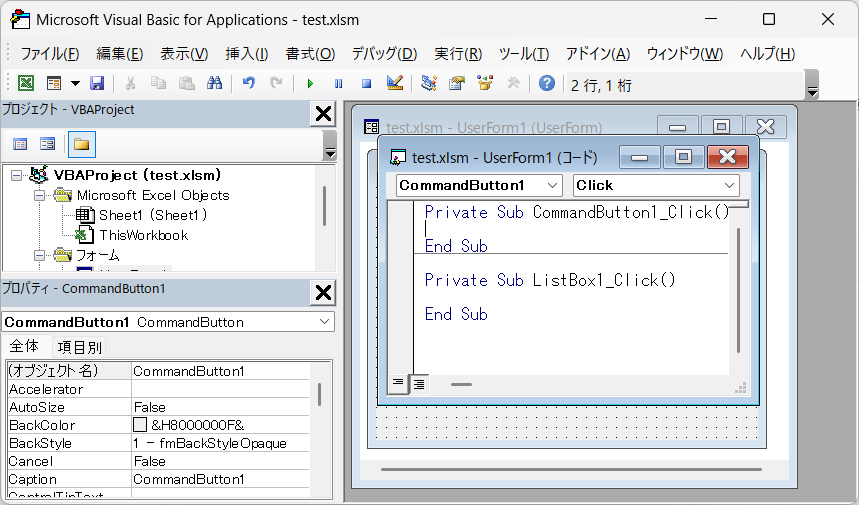The width and height of the screenshot is (859, 505).
Task: Toggle Design Mode icon
Action: tap(395, 83)
